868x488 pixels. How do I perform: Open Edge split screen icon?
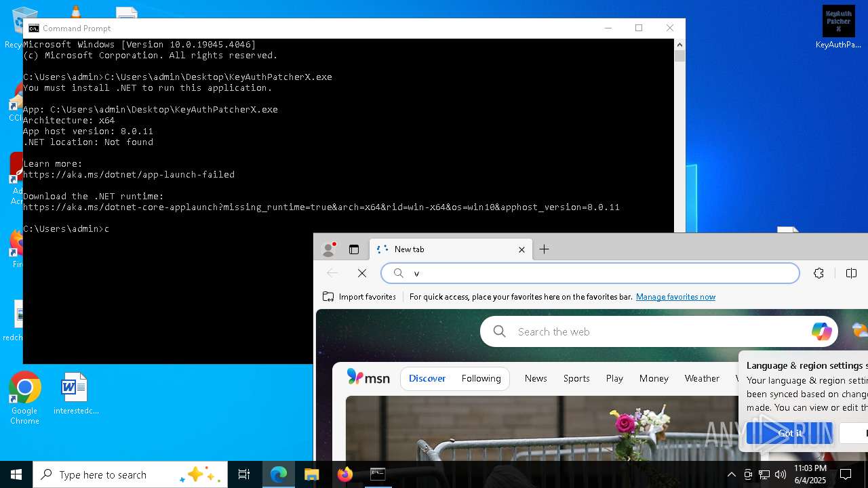[x=851, y=273]
